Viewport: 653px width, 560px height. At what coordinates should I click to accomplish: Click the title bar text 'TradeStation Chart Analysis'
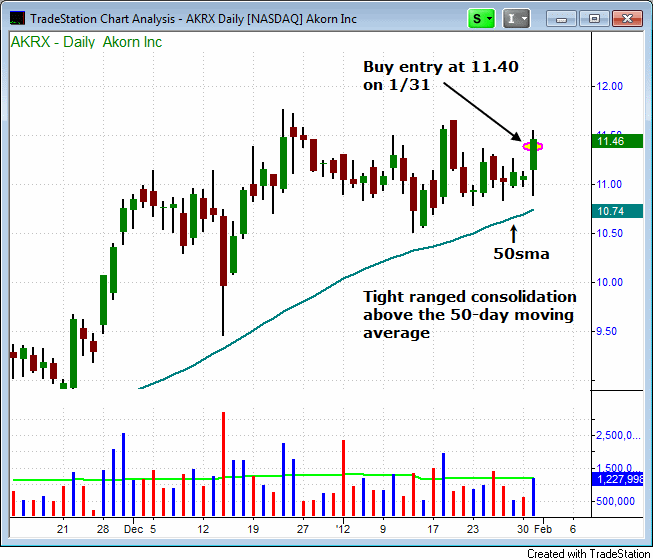(102, 19)
